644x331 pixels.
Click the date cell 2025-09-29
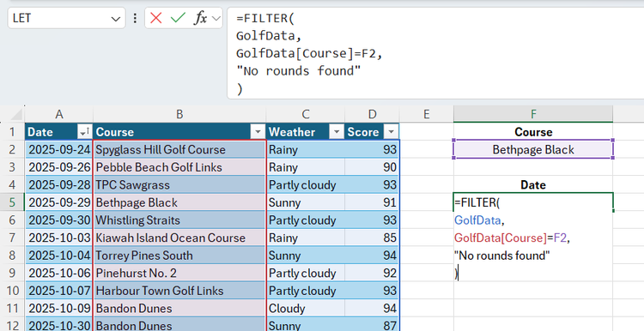click(59, 202)
